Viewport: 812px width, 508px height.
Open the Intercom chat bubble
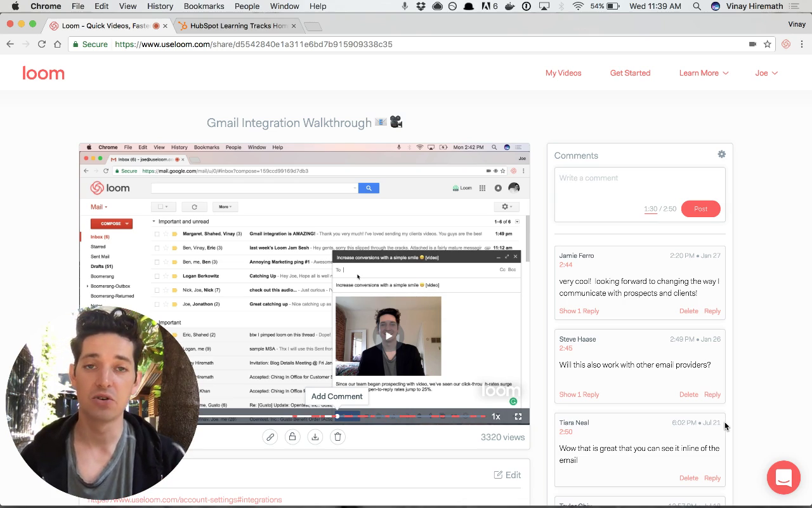click(x=783, y=478)
